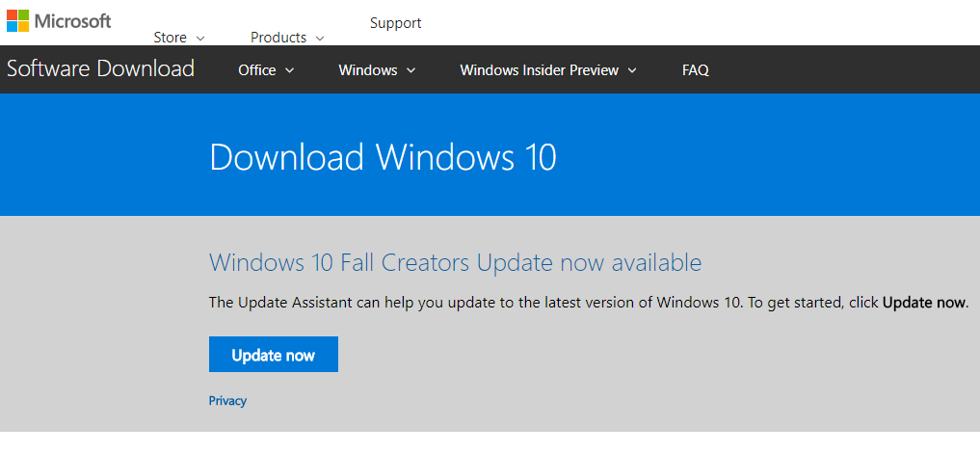Click the Download Windows 10 banner heading

[383, 157]
